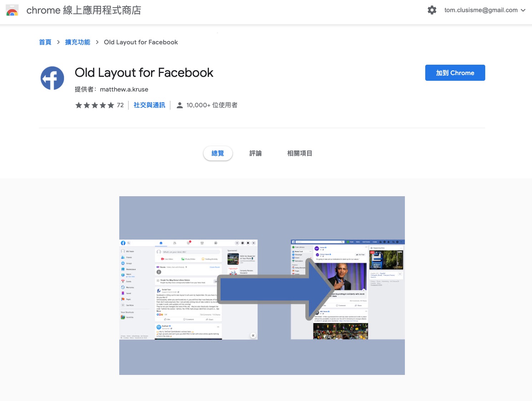Click the chrome 線上應用程式商店 title
532x401 pixels.
[84, 10]
